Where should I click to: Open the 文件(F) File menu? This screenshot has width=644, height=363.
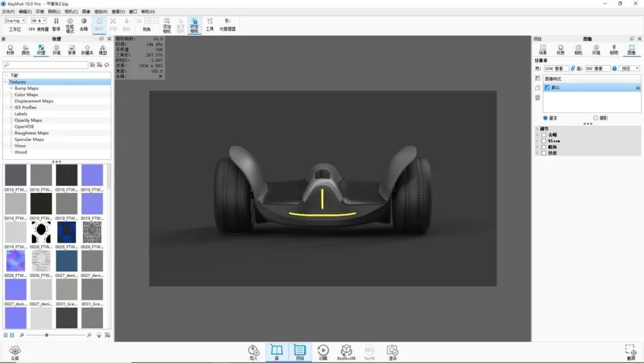8,11
